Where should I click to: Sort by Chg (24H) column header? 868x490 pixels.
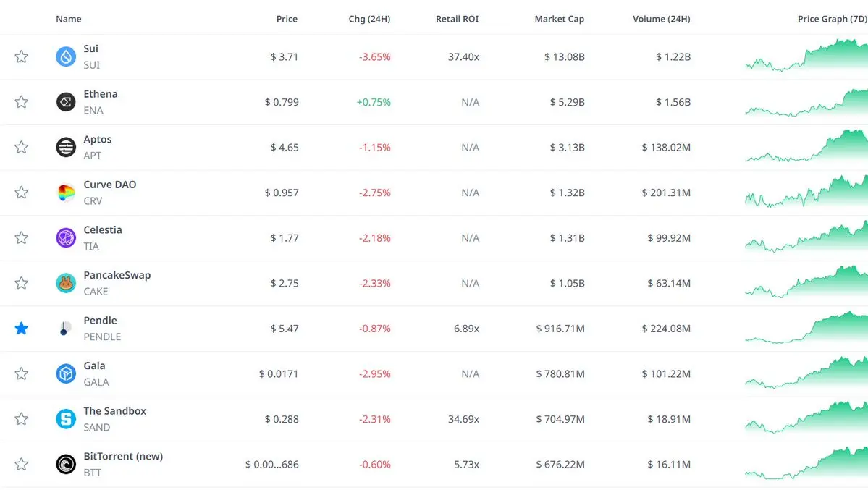pyautogui.click(x=369, y=19)
